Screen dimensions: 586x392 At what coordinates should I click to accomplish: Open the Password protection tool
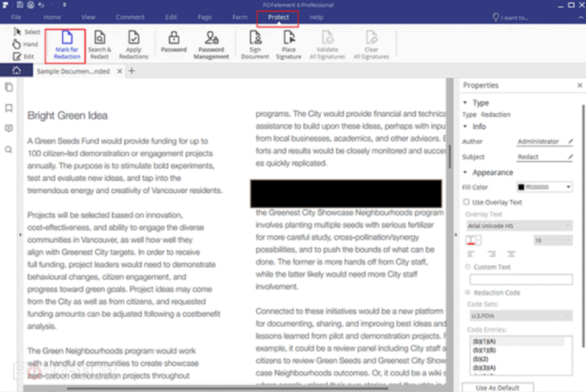[173, 42]
